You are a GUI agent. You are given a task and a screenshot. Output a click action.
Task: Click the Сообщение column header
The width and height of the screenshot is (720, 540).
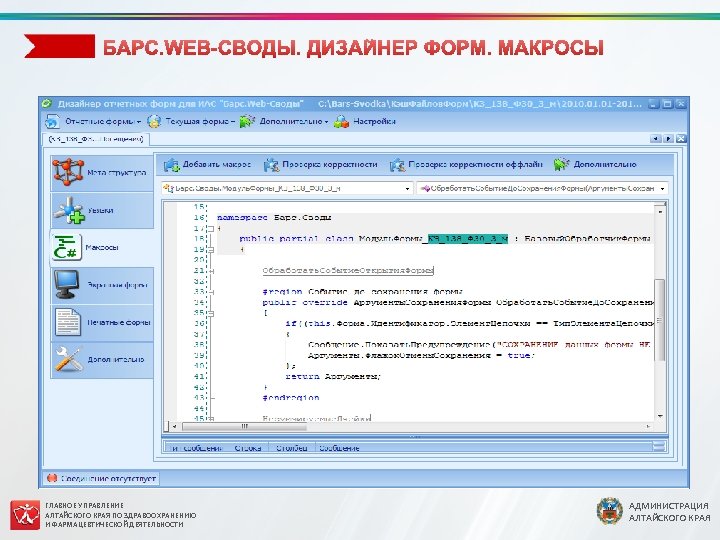coord(339,448)
